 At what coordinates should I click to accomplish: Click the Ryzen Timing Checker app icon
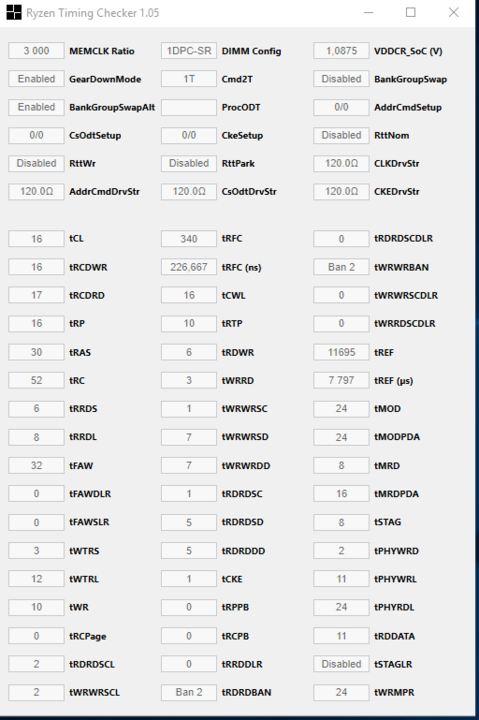click(x=14, y=12)
